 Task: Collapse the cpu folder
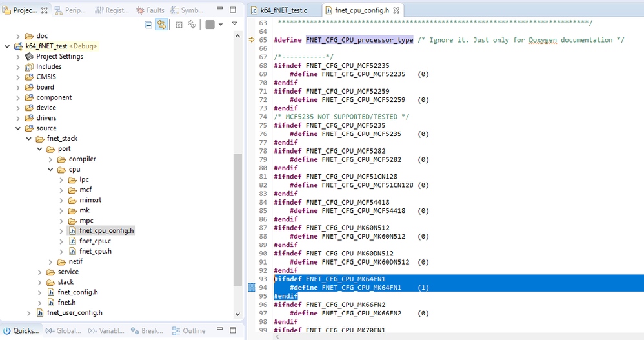click(50, 170)
